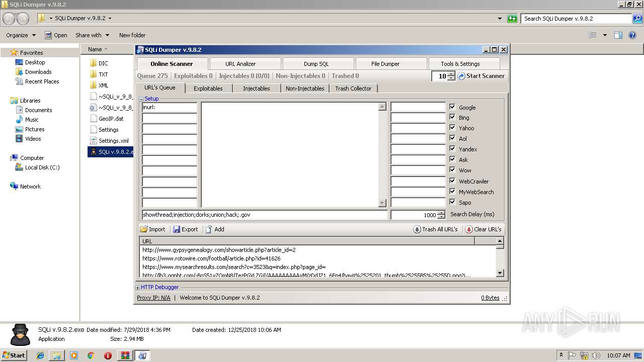Adjust the Search Delay spinner
Viewport: 644px width, 362px height.
point(441,215)
